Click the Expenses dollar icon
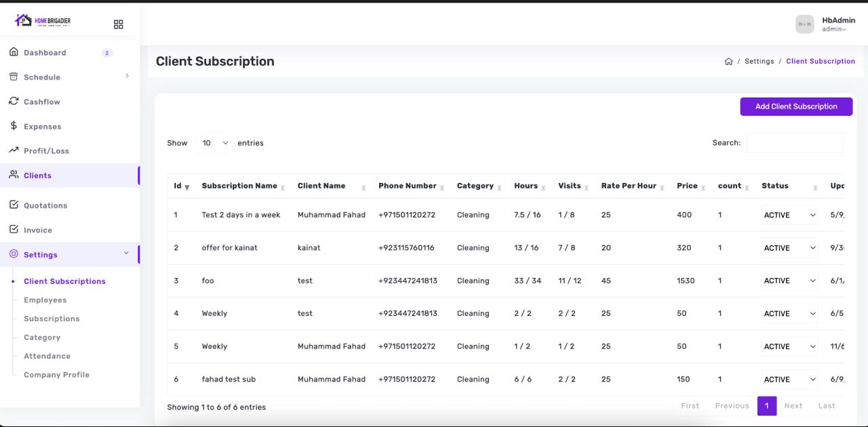868x427 pixels. (14, 126)
